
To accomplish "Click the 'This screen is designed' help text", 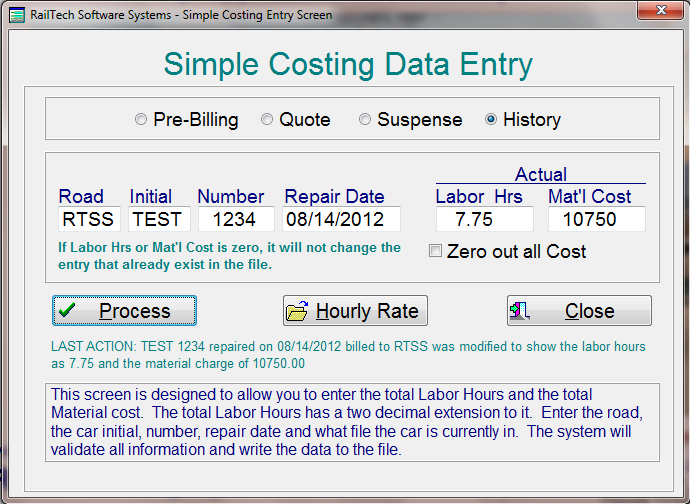I will (347, 422).
